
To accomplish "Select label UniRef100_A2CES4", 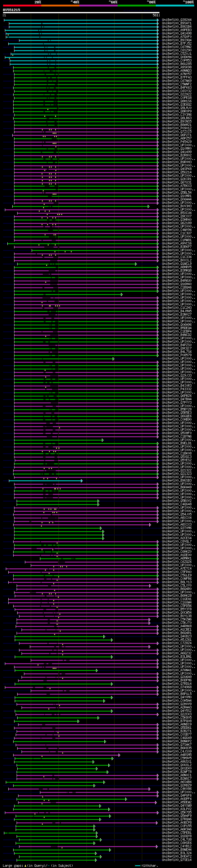I will point(176,538).
